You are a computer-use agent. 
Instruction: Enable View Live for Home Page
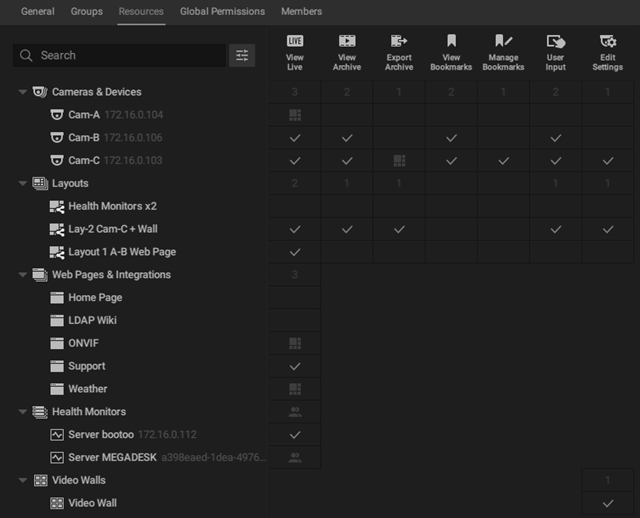pos(295,298)
